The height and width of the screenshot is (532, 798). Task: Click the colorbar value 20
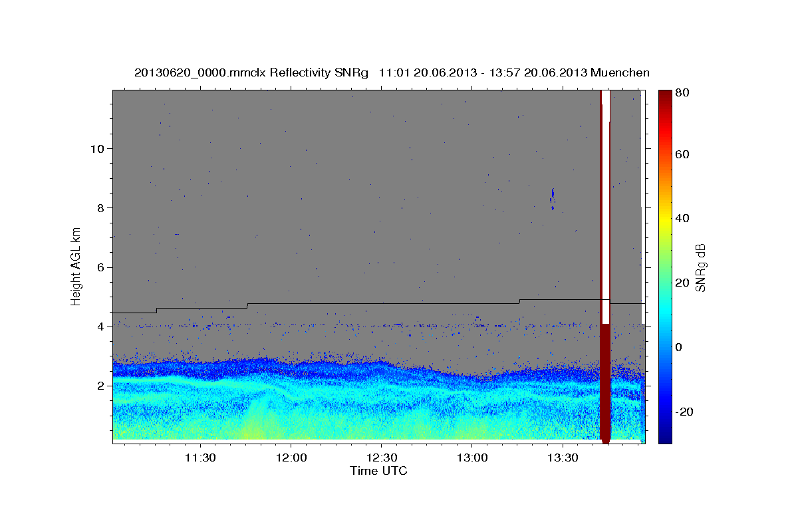[682, 283]
